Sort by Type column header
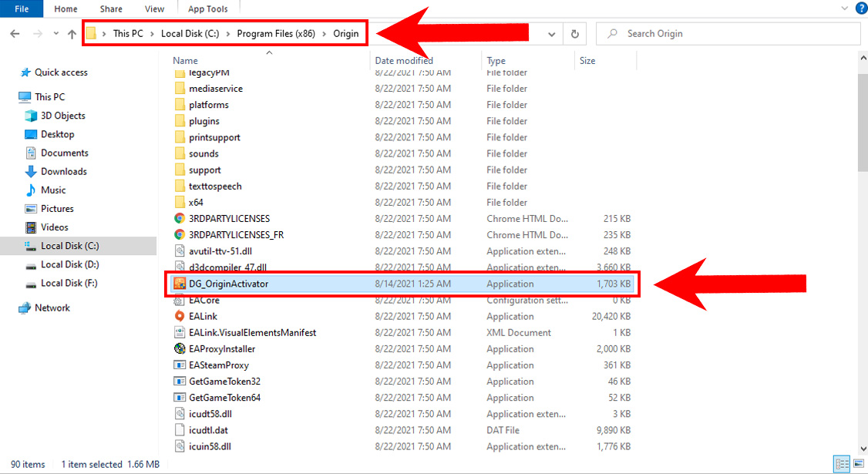Viewport: 868px width, 474px height. tap(496, 60)
